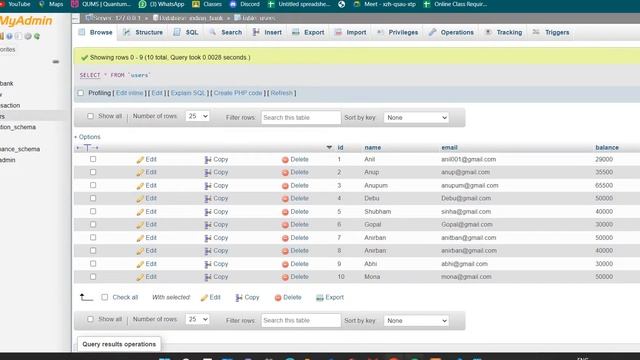Open the Query results operations panel
The height and width of the screenshot is (360, 640).
(x=119, y=344)
